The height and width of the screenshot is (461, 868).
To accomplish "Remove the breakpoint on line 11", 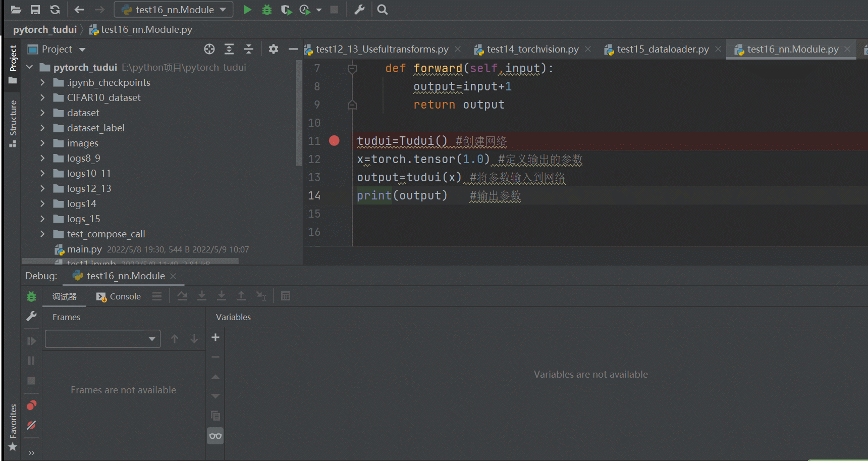I will coord(334,141).
